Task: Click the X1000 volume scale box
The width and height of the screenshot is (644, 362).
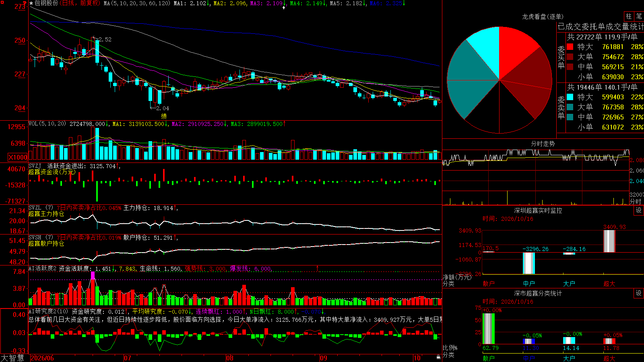Action: 18,157
